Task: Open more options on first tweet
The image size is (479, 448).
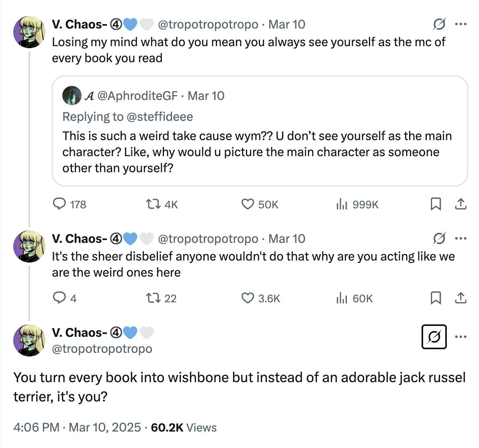Action: point(461,24)
